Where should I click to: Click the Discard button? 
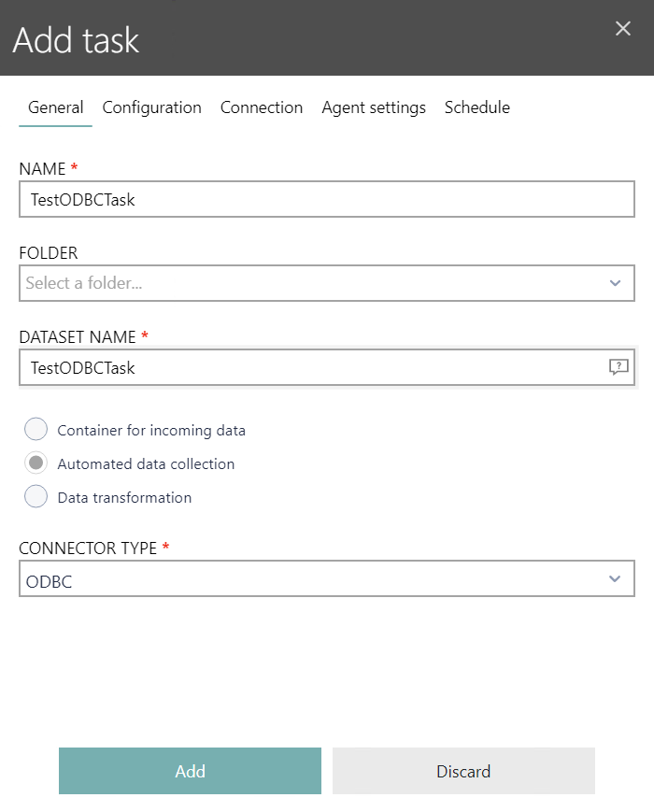coord(463,771)
